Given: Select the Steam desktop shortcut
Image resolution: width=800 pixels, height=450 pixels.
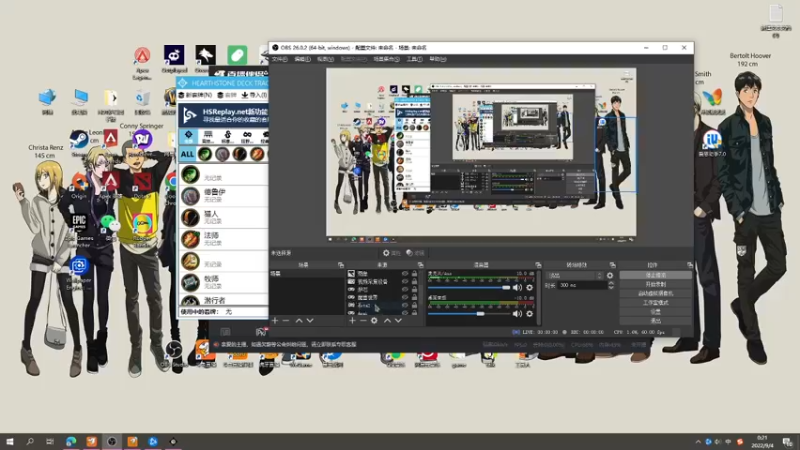Looking at the screenshot, I should pyautogui.click(x=79, y=143).
